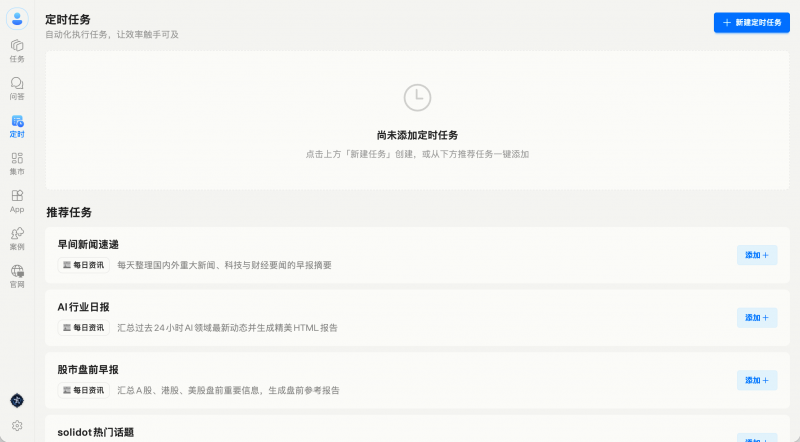Image resolution: width=800 pixels, height=442 pixels.
Task: Open the 案例 cases section
Action: [x=17, y=238]
